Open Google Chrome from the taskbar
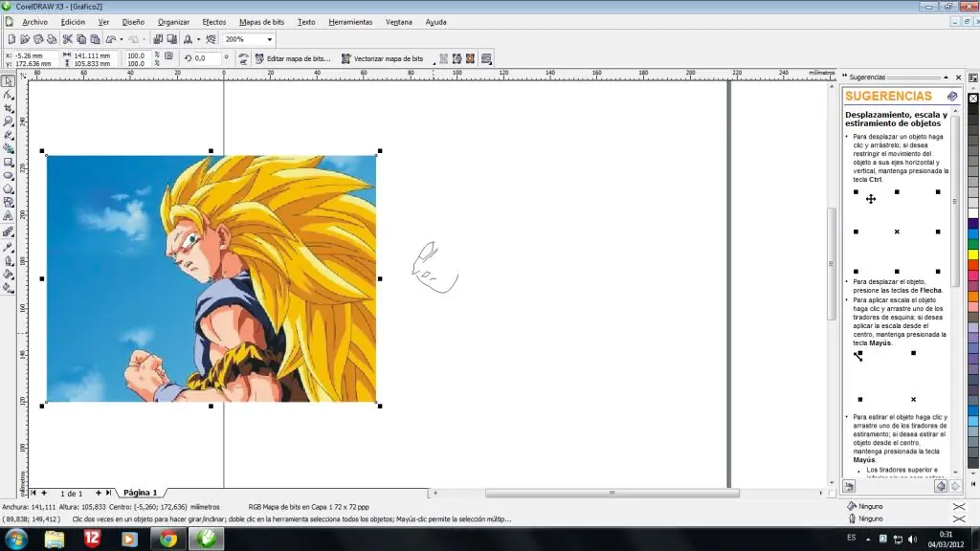The height and width of the screenshot is (551, 980). click(x=168, y=539)
